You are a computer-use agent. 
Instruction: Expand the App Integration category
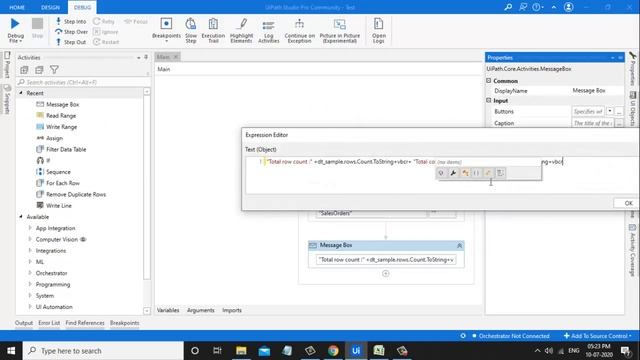[x=30, y=228]
